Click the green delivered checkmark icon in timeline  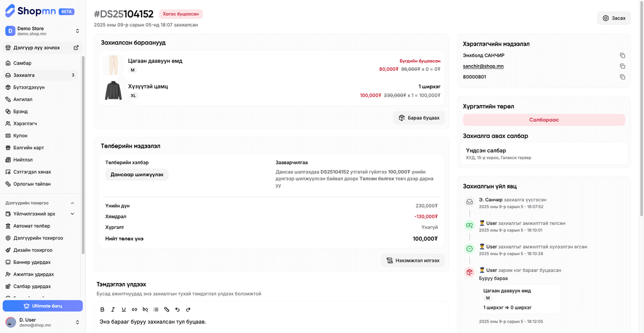point(470,249)
